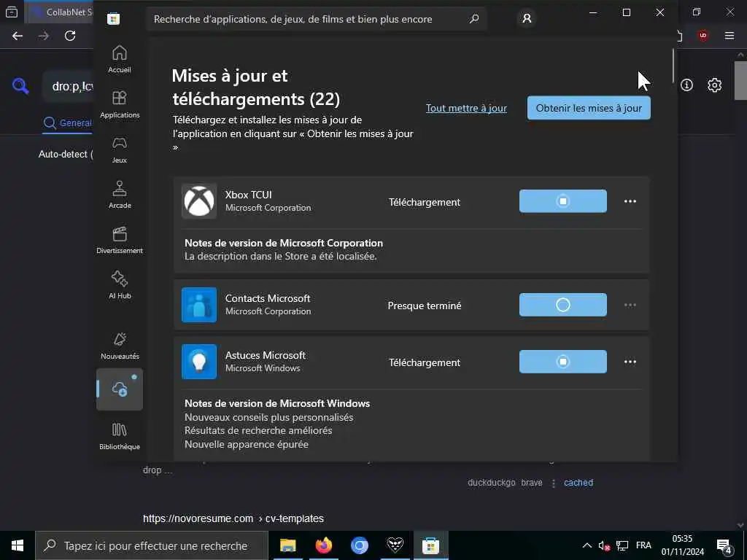Click the Microsoft Store logo icon
747x560 pixels.
tap(113, 18)
